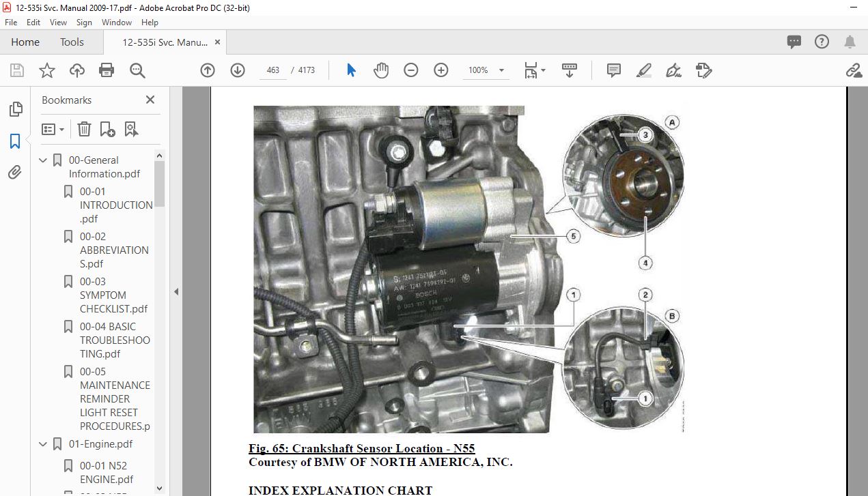Open bookmark 00-01 N52 ENGINE.pdf
Viewport: 868px width, 496px height.
[x=107, y=473]
